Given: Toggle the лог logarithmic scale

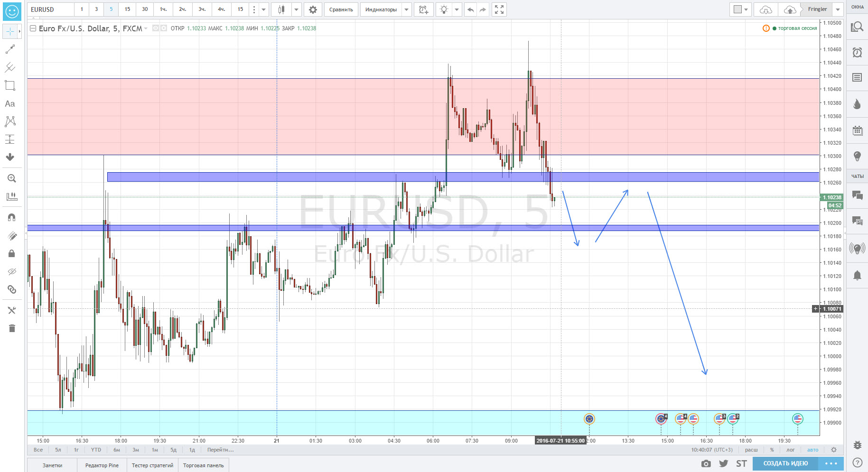Looking at the screenshot, I should pyautogui.click(x=791, y=450).
